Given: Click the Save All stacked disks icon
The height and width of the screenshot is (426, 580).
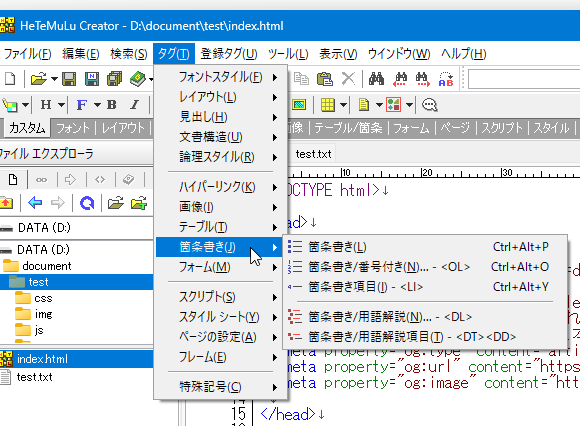Looking at the screenshot, I should click(x=114, y=79).
